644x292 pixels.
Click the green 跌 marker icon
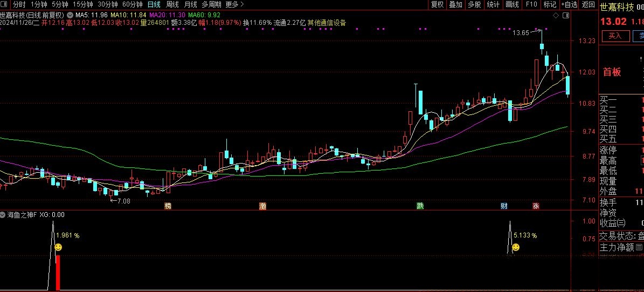pyautogui.click(x=420, y=206)
